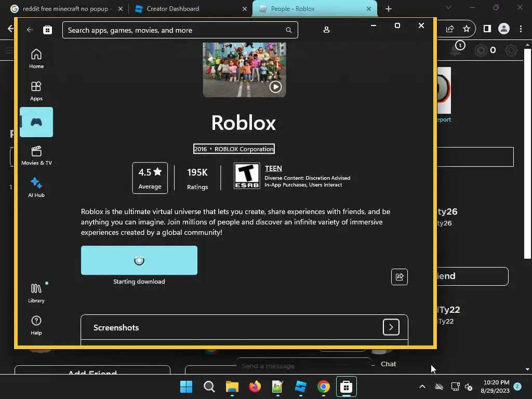The image size is (532, 399).
Task: Click the Screenshots section heading
Action: pyautogui.click(x=116, y=327)
